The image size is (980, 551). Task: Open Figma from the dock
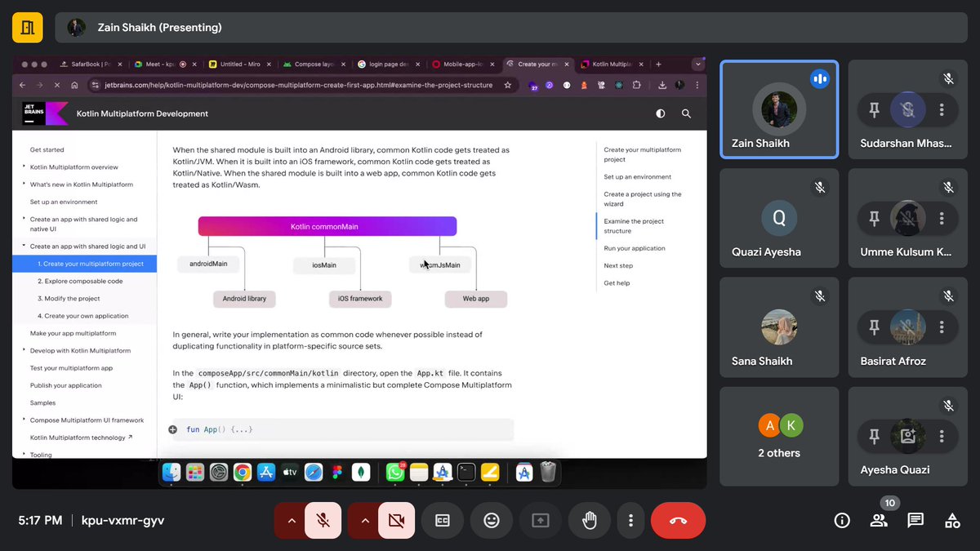[x=337, y=472]
